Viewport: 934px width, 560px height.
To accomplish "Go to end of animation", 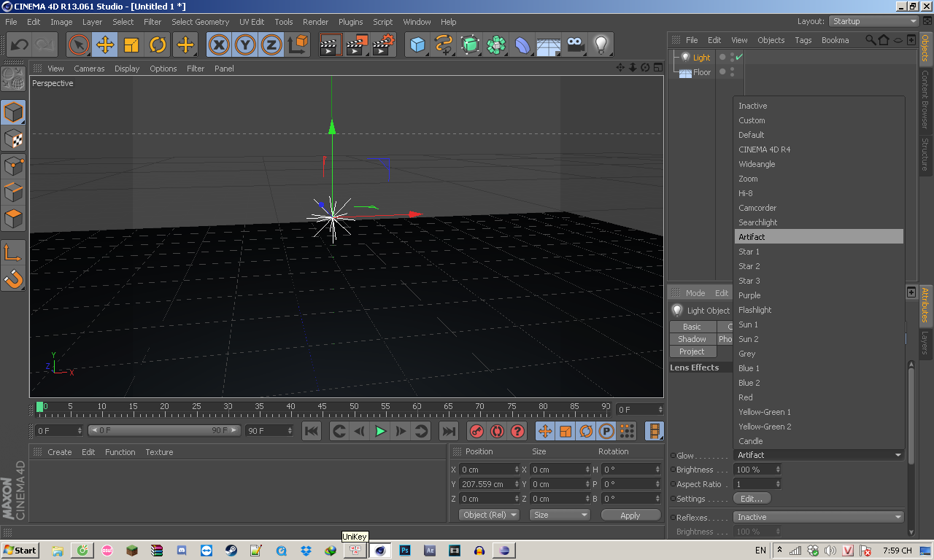I will 449,431.
